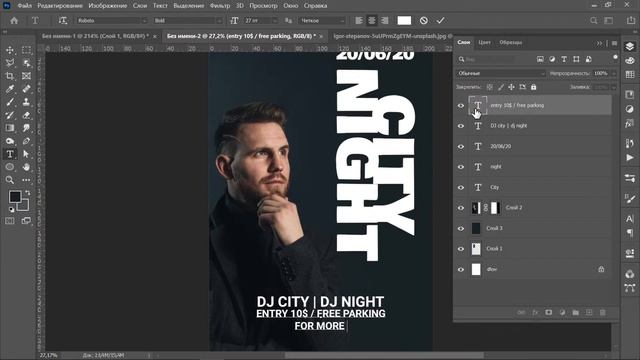Toggle text orientation in options bar
The image size is (640, 360).
pos(62,20)
